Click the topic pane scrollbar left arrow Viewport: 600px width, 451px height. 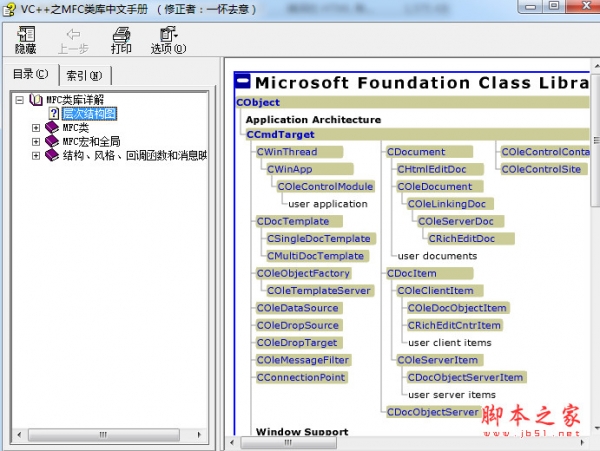pyautogui.click(x=232, y=443)
